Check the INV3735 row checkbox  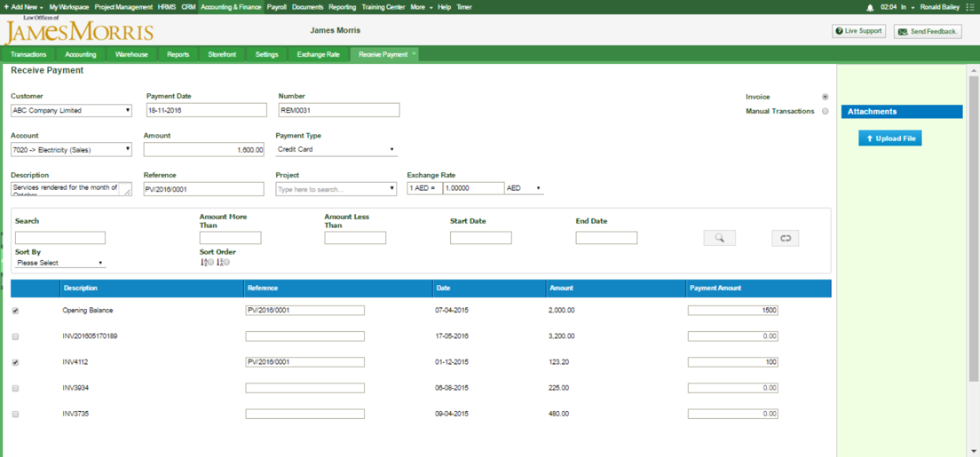click(16, 414)
